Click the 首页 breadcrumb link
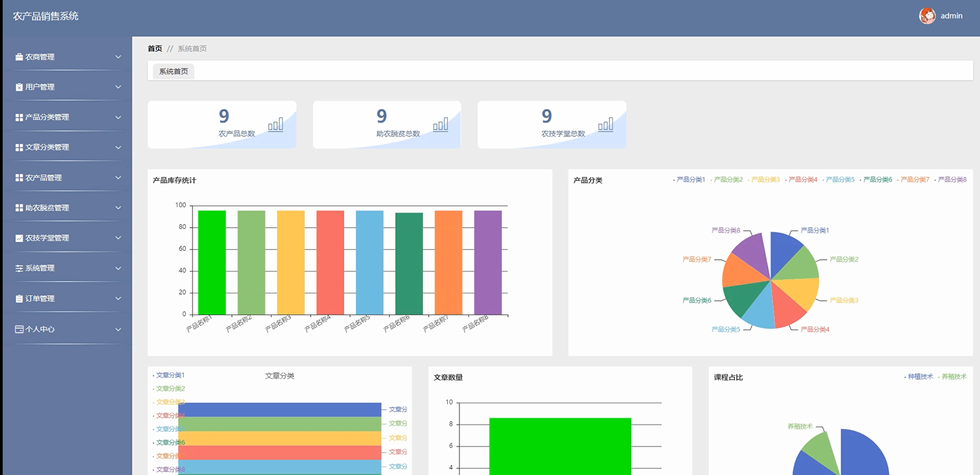 [x=155, y=49]
